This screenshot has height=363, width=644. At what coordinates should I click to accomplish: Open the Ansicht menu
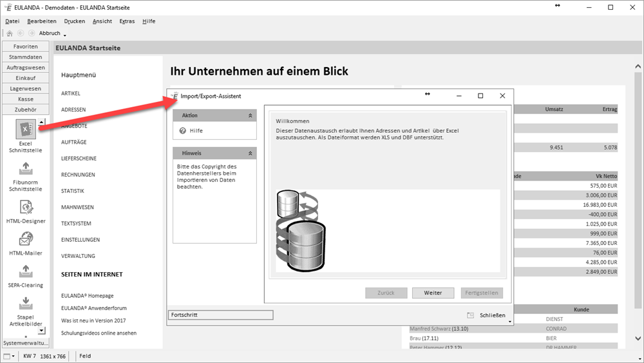[x=102, y=21]
